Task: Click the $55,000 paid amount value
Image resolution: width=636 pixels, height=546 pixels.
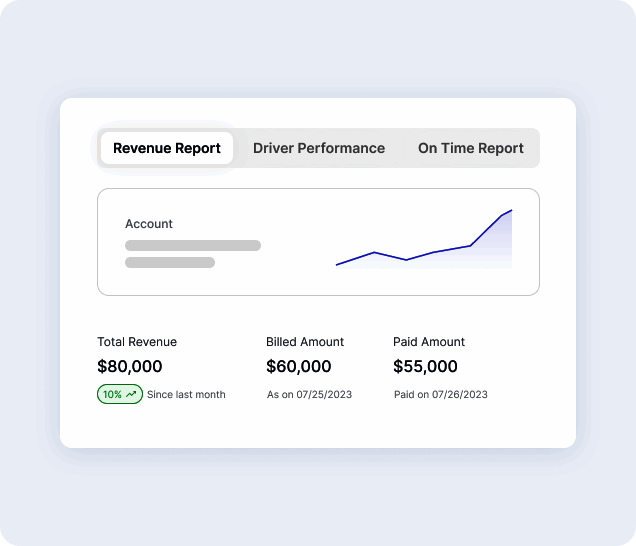Action: pyautogui.click(x=425, y=367)
